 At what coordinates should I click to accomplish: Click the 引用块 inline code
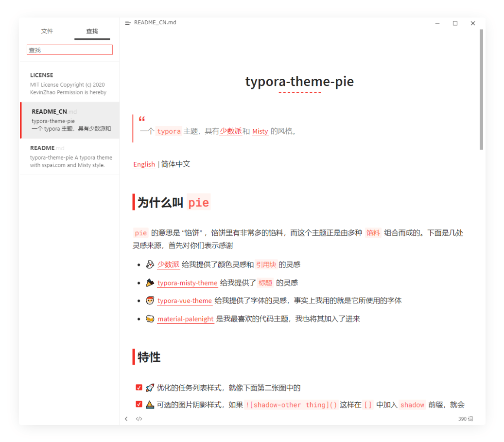tap(266, 265)
